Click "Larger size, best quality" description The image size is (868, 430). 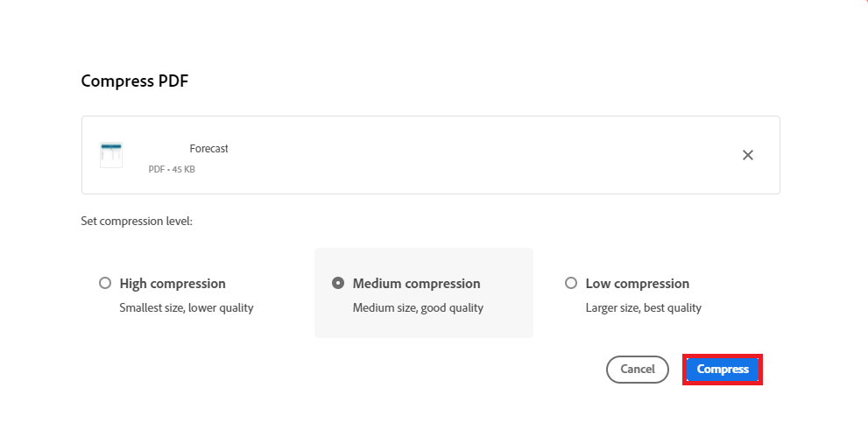pyautogui.click(x=643, y=307)
